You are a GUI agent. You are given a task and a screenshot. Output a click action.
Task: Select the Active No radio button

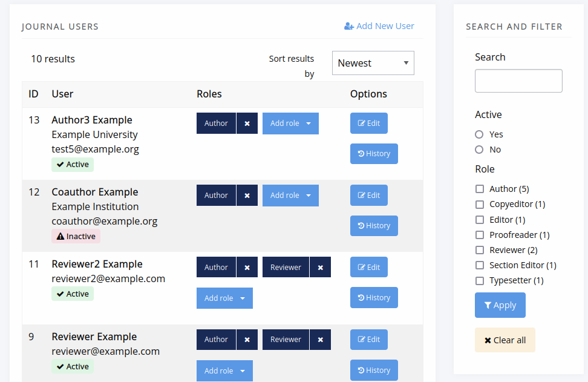[x=479, y=150]
